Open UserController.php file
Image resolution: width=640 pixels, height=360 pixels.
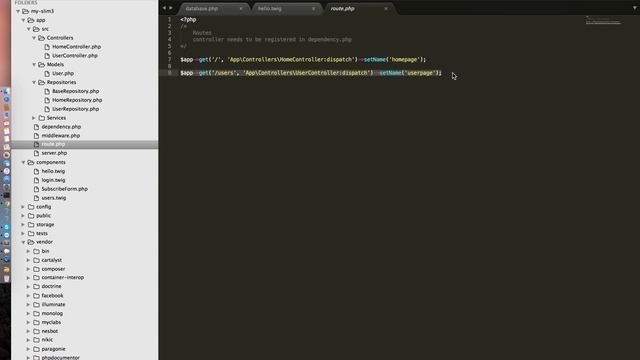point(75,56)
